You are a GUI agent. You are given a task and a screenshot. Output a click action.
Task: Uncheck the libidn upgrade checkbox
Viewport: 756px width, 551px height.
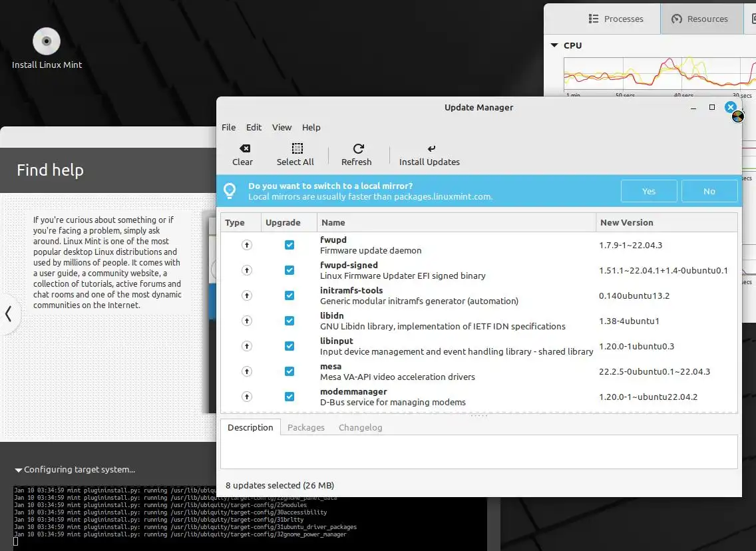tap(289, 321)
